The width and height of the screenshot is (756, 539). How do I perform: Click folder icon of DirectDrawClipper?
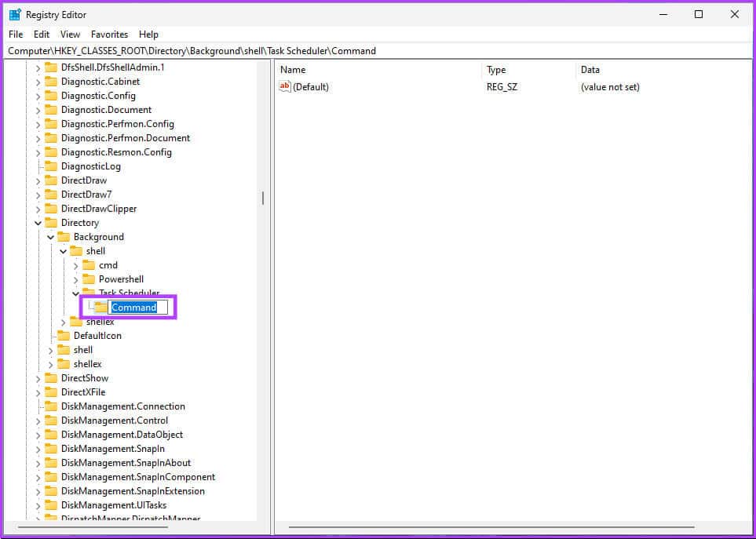51,209
